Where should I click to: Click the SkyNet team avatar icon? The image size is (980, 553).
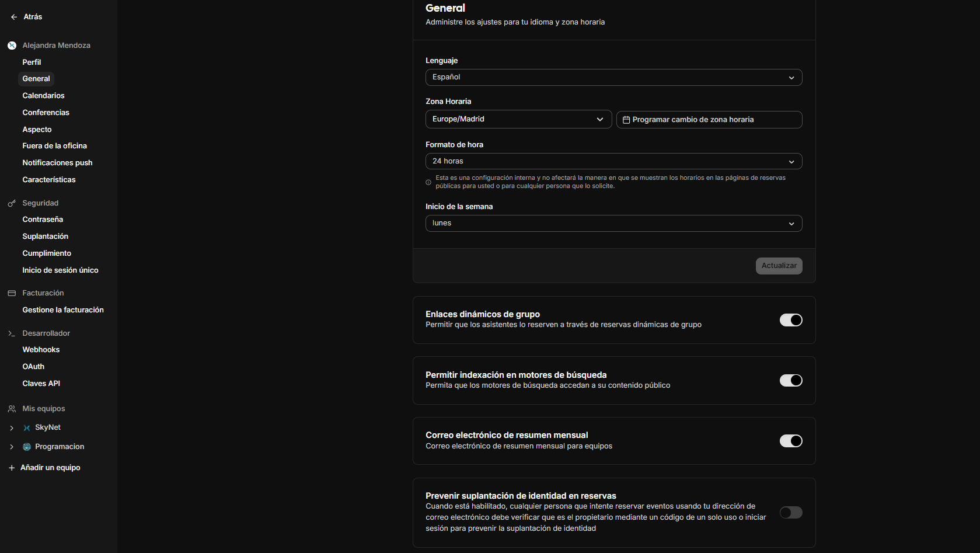click(26, 427)
